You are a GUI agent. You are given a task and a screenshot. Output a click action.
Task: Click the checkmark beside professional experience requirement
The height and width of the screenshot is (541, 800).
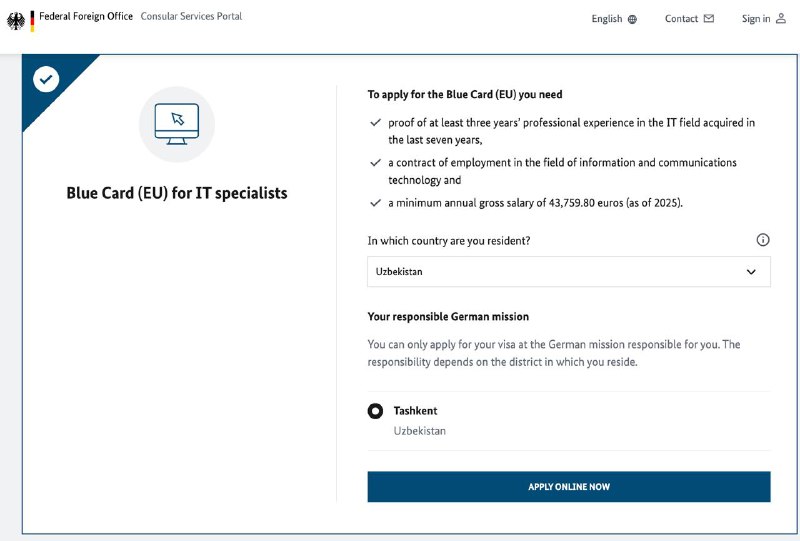[x=376, y=122]
